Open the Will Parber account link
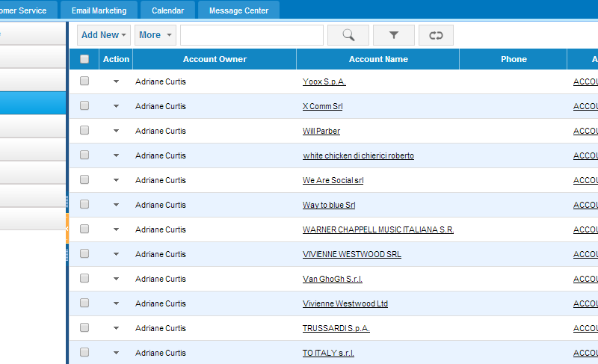This screenshot has height=364, width=598. [321, 131]
